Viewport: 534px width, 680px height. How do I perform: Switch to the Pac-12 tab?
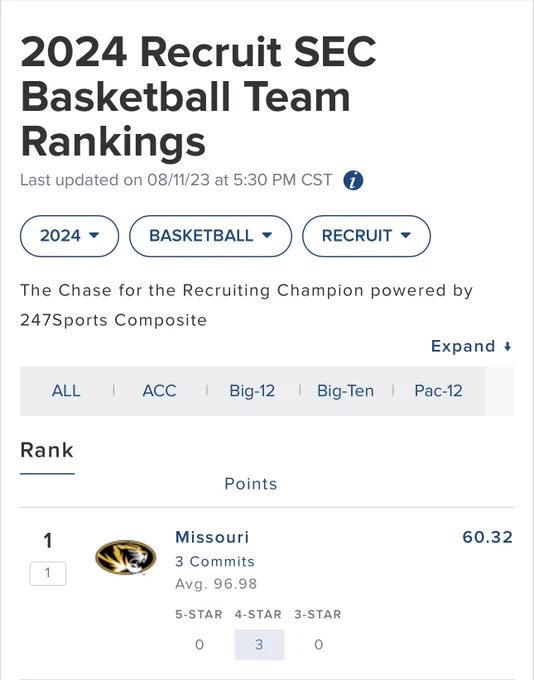coord(438,391)
